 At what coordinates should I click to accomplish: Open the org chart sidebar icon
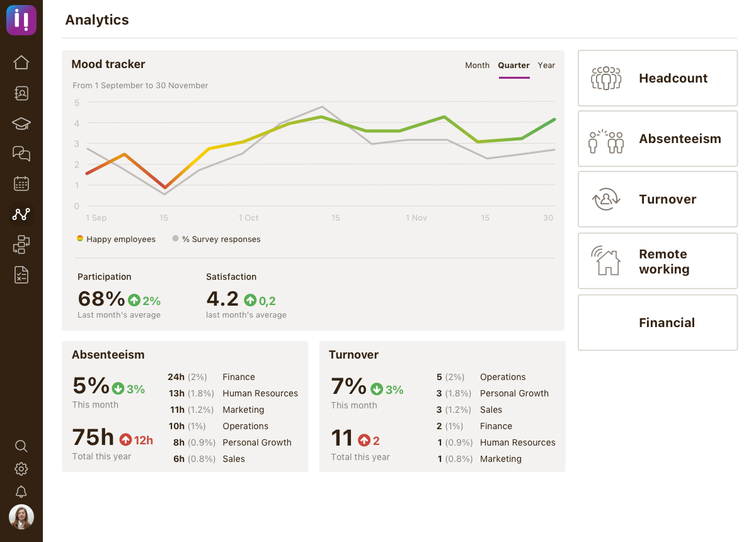[21, 244]
